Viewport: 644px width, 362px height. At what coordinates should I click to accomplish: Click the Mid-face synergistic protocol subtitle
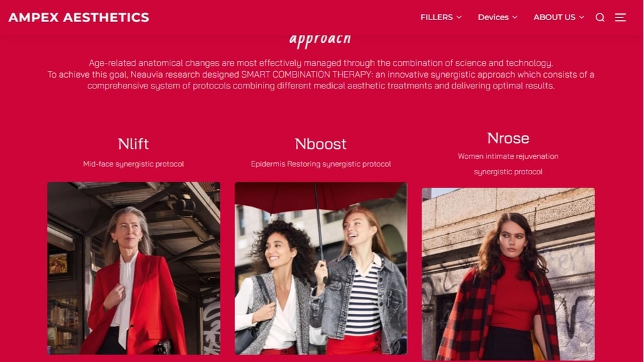click(133, 164)
